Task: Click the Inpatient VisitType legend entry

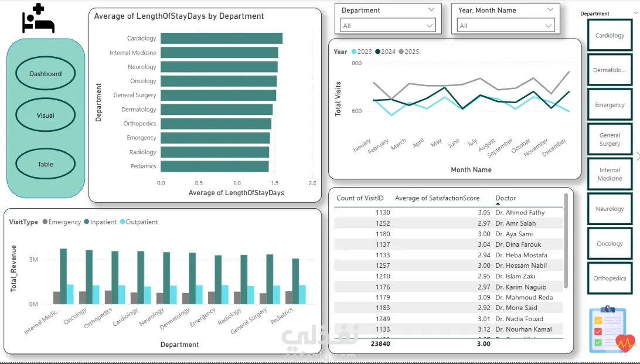Action: pos(100,222)
